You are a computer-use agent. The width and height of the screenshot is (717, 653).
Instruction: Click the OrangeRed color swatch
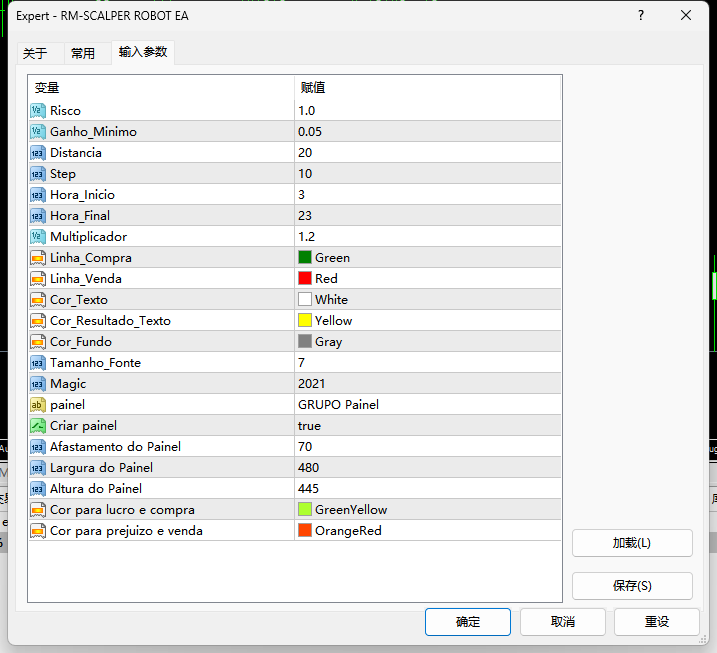point(305,530)
